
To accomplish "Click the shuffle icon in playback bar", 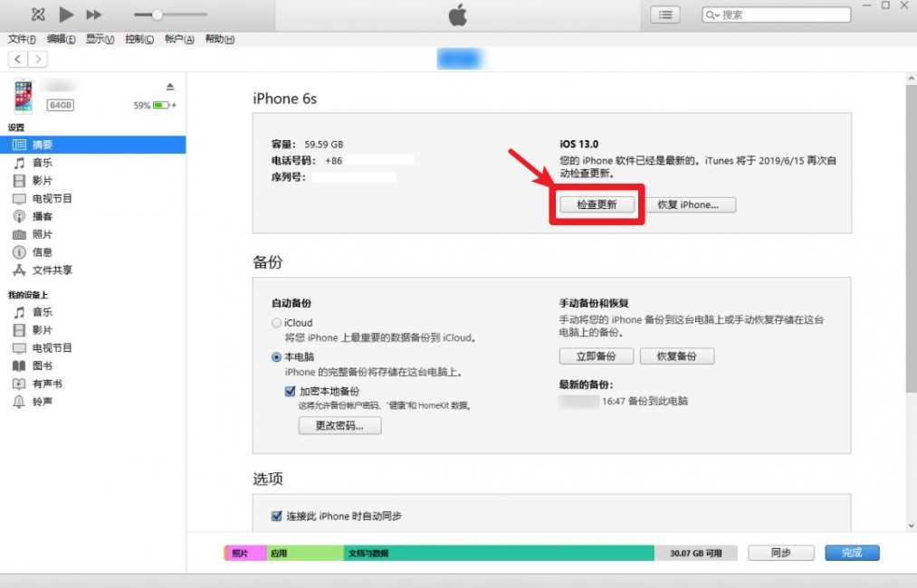I will point(38,14).
